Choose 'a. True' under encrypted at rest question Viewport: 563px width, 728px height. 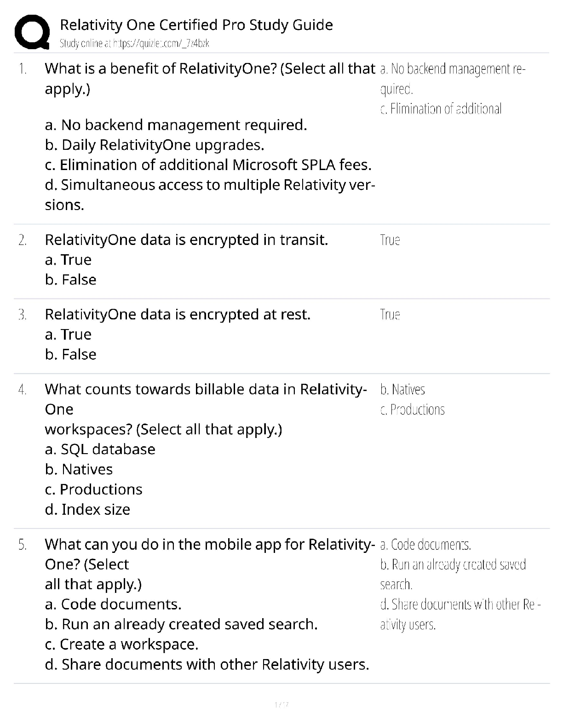[x=68, y=335]
